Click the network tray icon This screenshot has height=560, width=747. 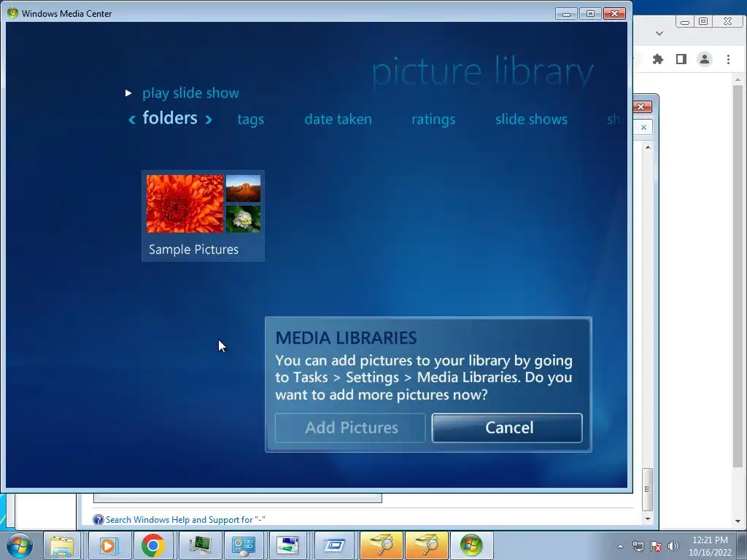coord(638,546)
